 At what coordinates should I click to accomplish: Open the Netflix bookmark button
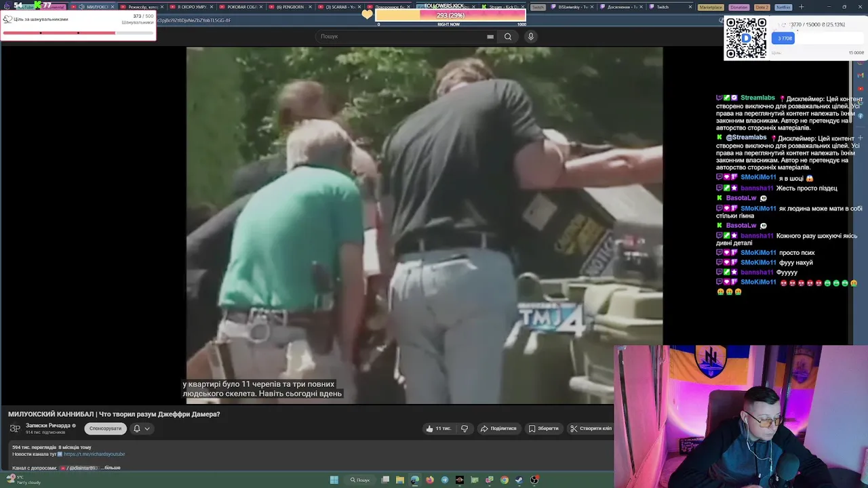pyautogui.click(x=783, y=7)
